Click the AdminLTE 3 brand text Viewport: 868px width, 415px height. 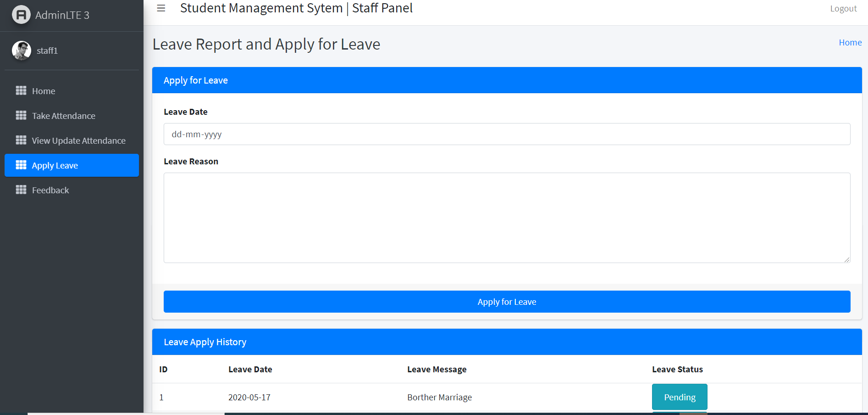pos(62,15)
